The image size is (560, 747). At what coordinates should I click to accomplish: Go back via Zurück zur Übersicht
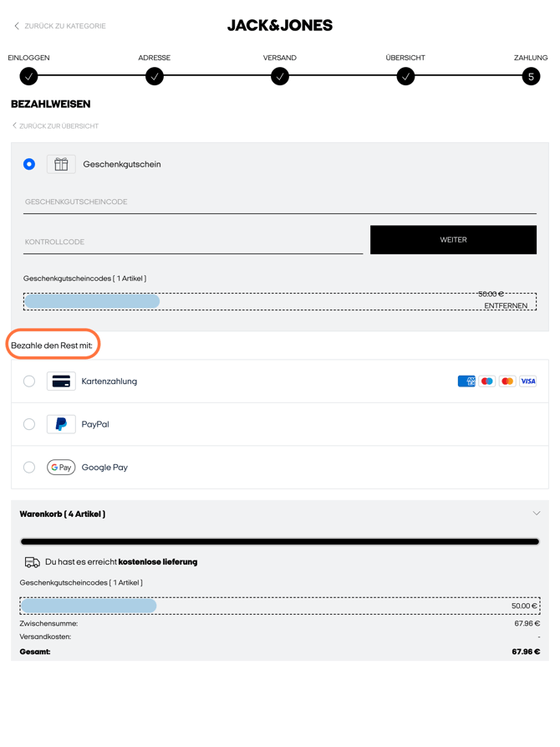(55, 125)
